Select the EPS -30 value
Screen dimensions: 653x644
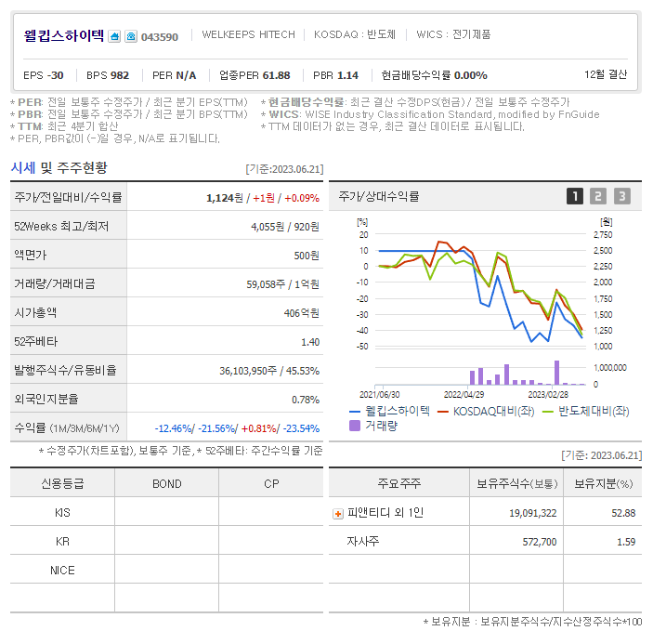coord(44,75)
